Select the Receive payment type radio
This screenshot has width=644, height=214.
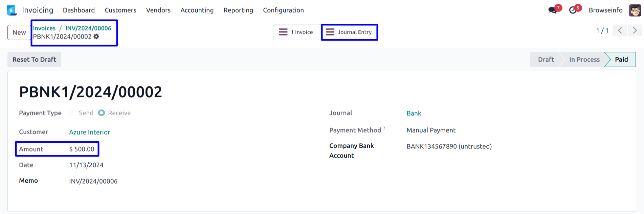102,113
